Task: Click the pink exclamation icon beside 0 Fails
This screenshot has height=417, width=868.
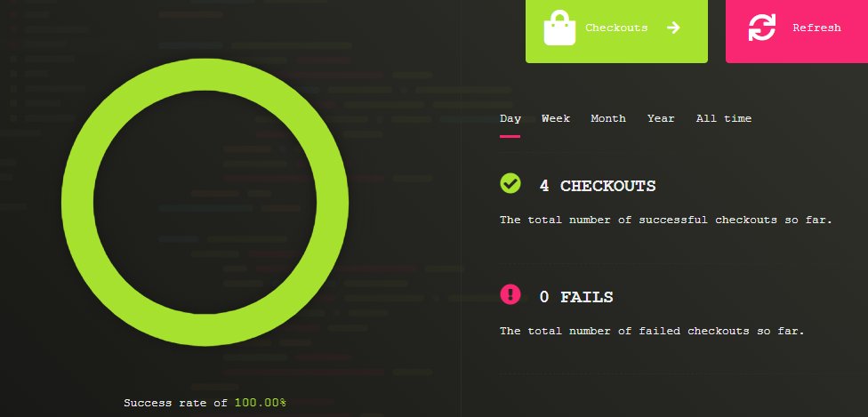Action: tap(510, 294)
